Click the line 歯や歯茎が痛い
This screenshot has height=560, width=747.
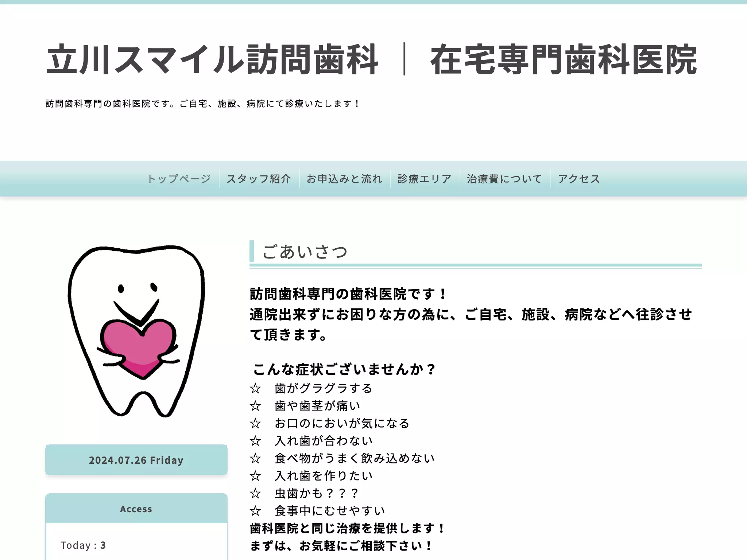click(317, 406)
